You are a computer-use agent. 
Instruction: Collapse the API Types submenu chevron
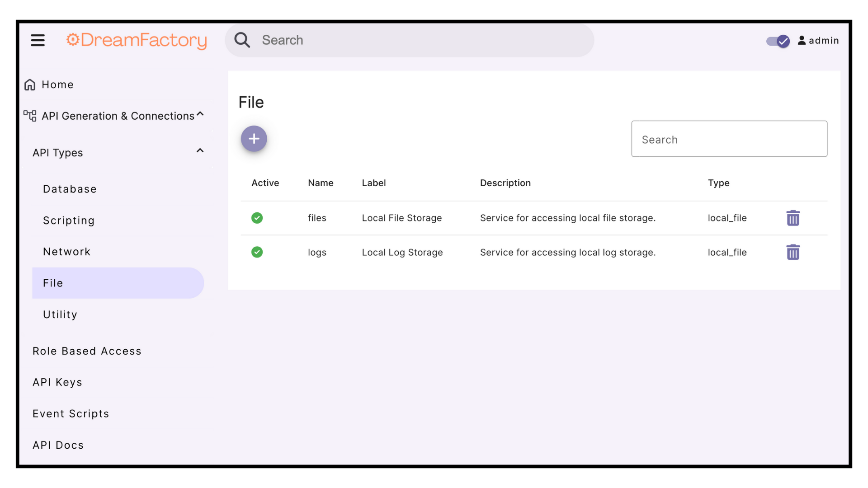click(200, 150)
